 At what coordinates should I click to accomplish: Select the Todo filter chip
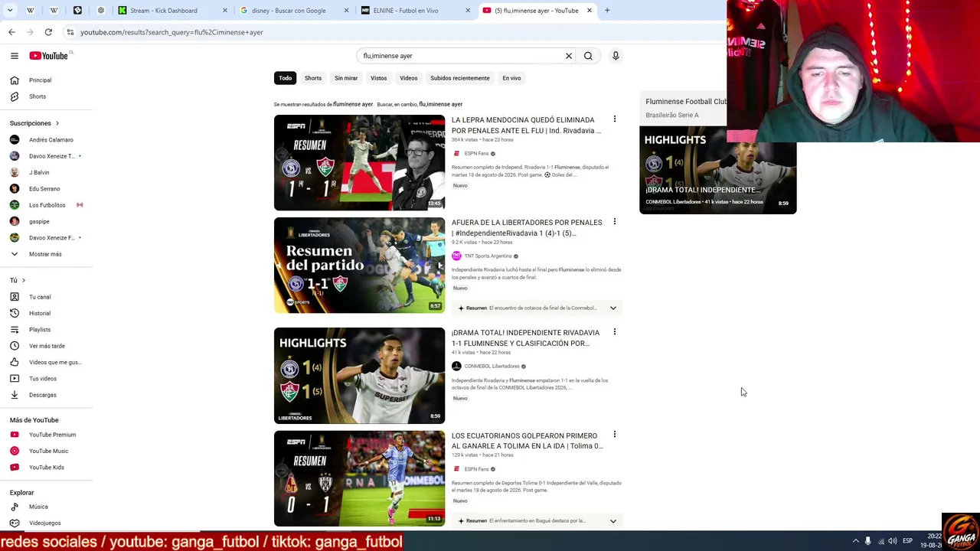pos(285,78)
